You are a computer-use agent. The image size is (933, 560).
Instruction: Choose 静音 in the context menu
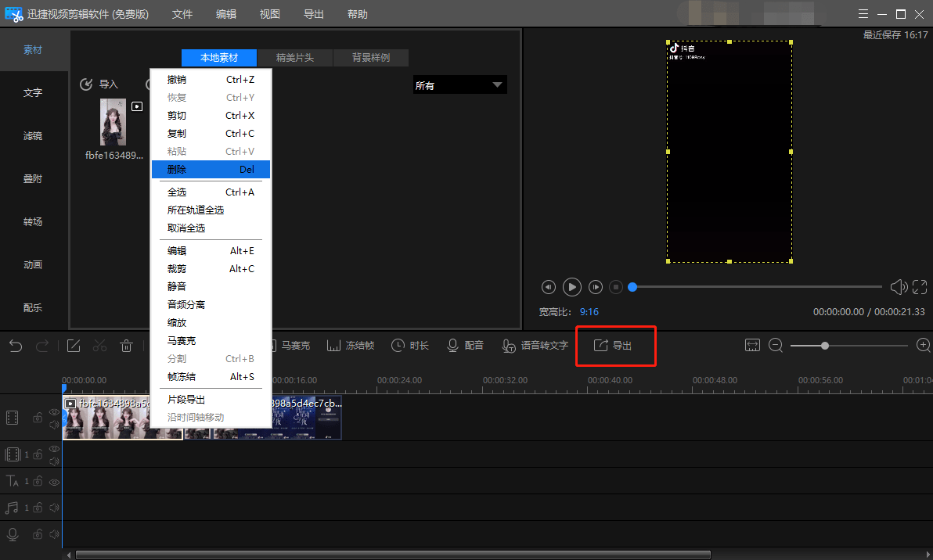(211, 286)
